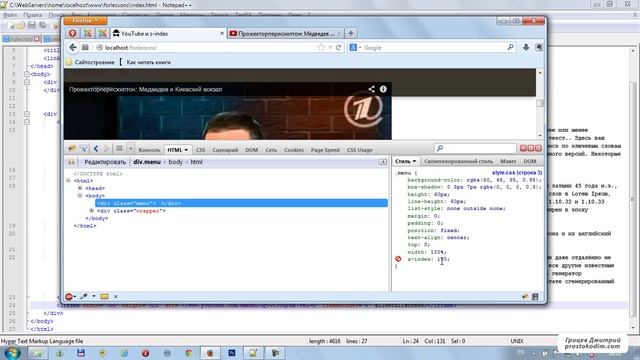Click the Редактировать button in Firebug
This screenshot has width=640, height=360.
pyautogui.click(x=105, y=162)
